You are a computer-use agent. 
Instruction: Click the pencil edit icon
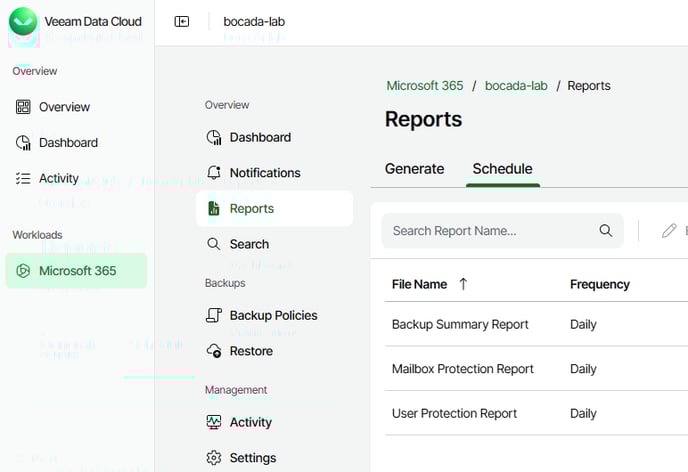tap(669, 231)
